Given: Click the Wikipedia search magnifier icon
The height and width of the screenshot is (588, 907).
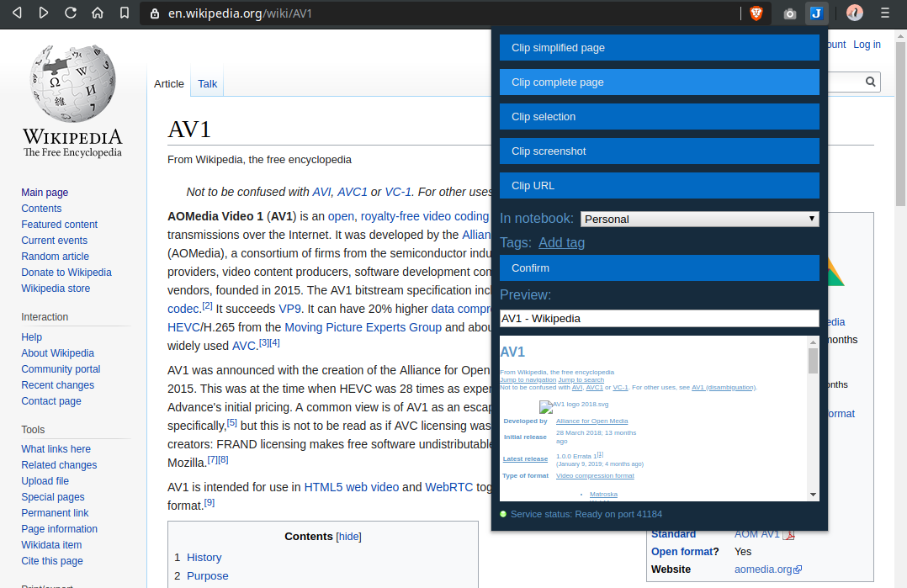Looking at the screenshot, I should (869, 82).
